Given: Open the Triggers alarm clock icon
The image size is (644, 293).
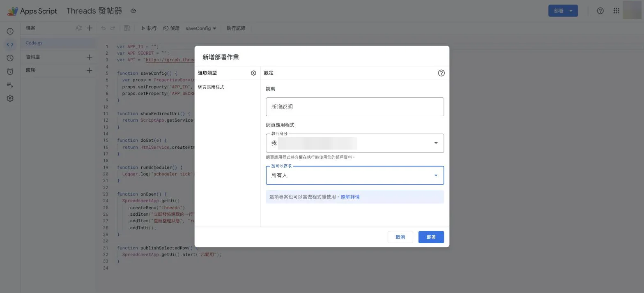Looking at the screenshot, I should pos(10,72).
